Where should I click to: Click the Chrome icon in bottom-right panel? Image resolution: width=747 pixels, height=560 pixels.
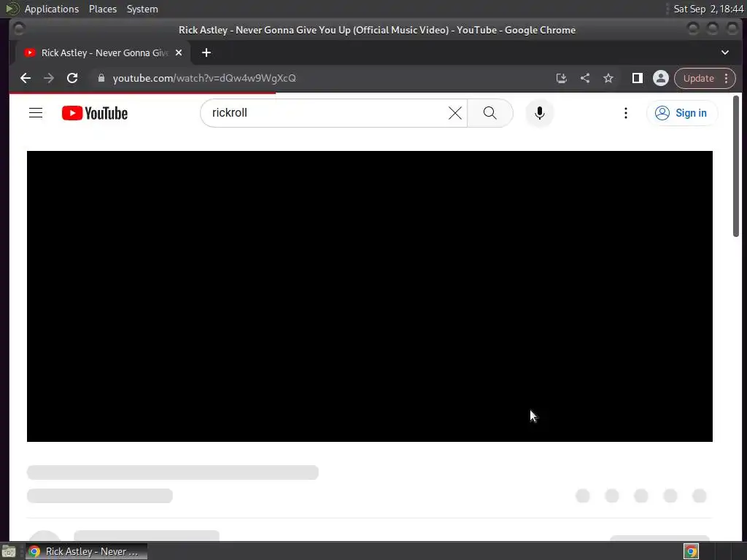691,551
